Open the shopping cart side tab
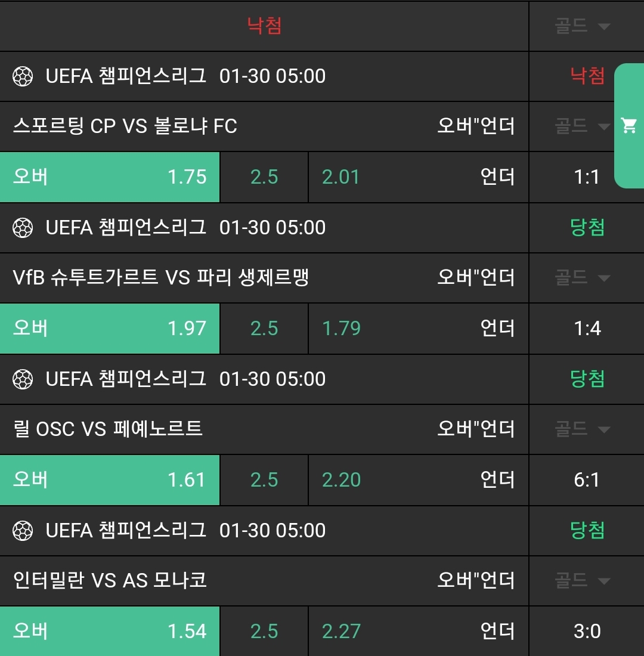This screenshot has width=644, height=656. [x=629, y=125]
